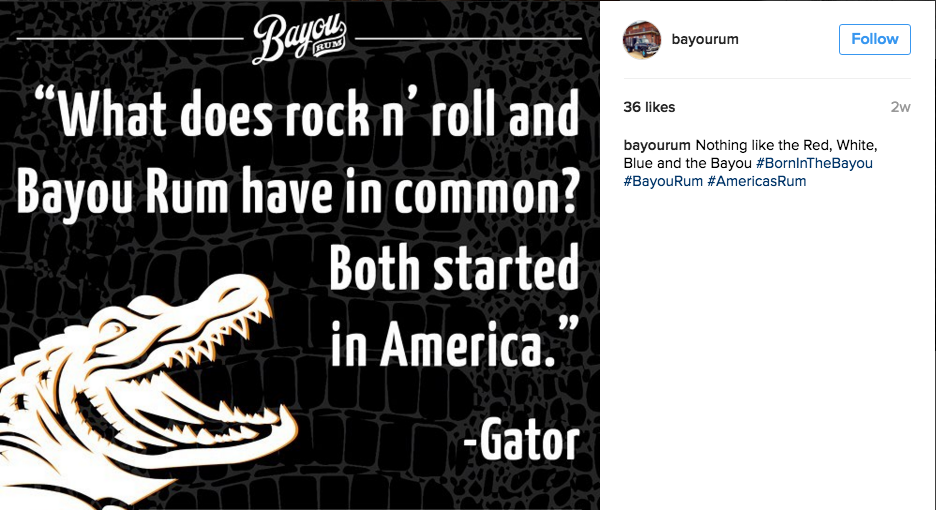Click bayourum username in the caption
This screenshot has width=936, height=510.
(657, 144)
